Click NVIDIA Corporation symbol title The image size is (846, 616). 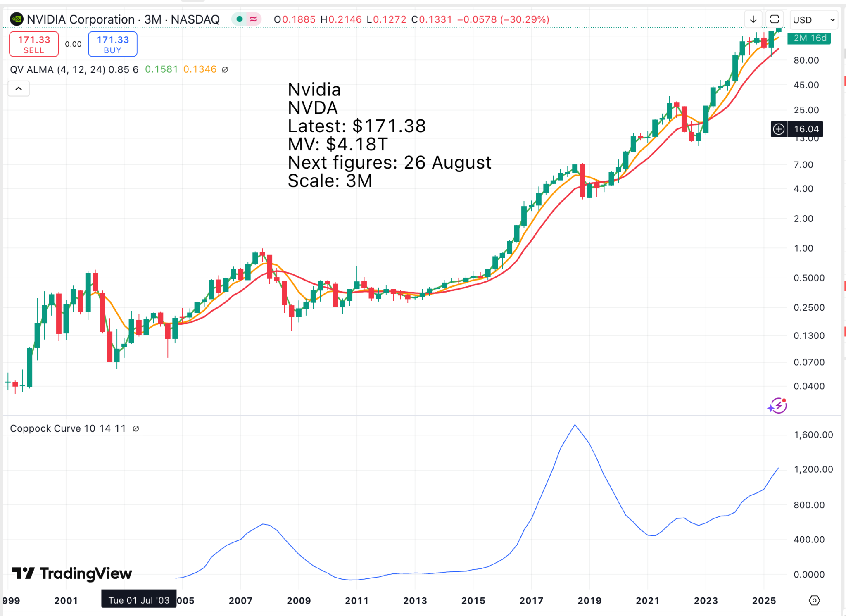[81, 19]
